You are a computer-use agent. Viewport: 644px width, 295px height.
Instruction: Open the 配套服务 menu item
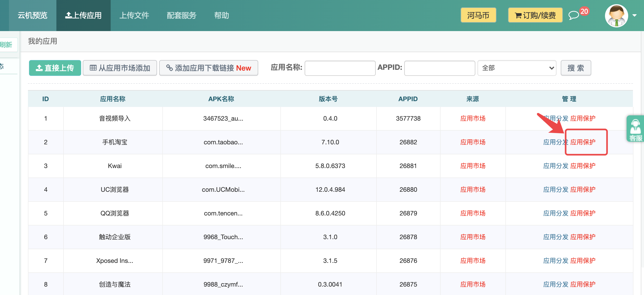[182, 15]
